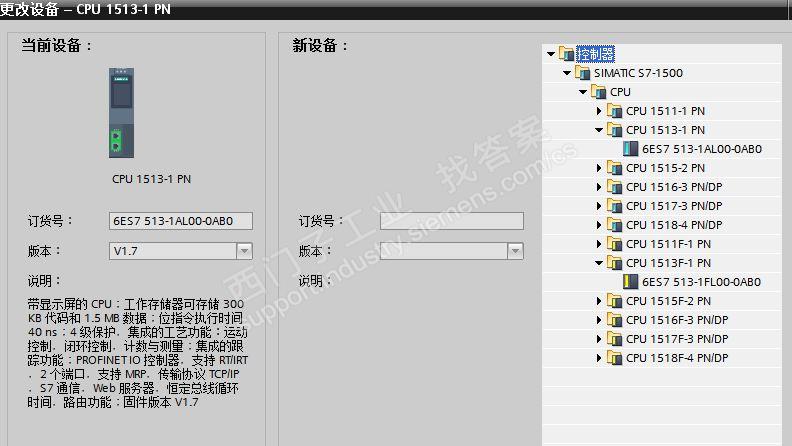Click the CPU folder icon
The height and width of the screenshot is (446, 792).
click(x=599, y=92)
